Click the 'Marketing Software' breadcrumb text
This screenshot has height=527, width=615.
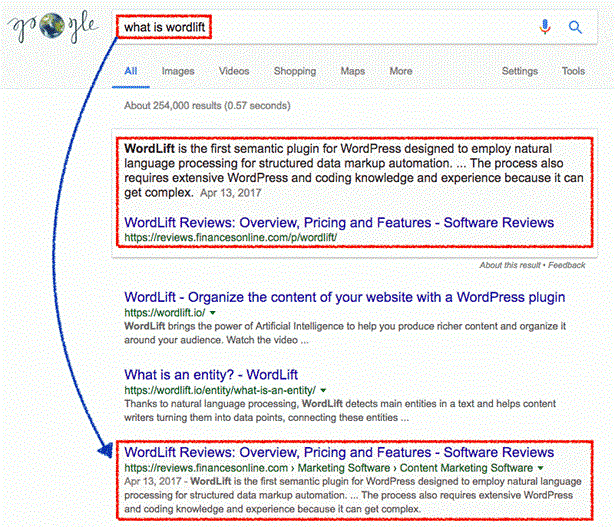pos(344,468)
